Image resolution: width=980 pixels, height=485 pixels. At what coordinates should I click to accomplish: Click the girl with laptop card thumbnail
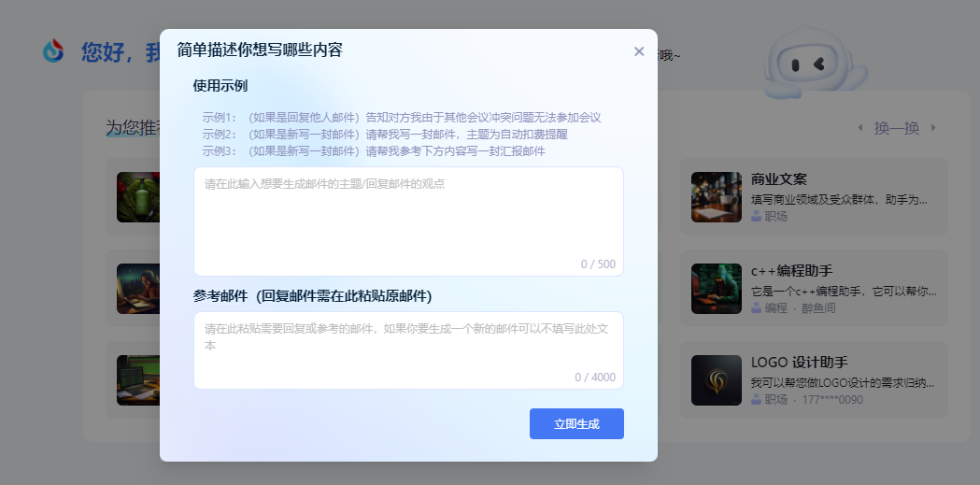[x=138, y=288]
